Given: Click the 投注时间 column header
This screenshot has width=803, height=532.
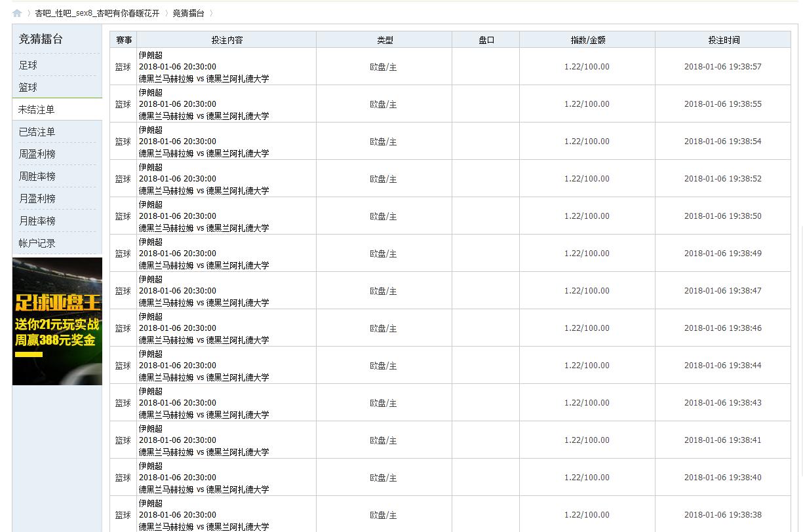Looking at the screenshot, I should 723,40.
